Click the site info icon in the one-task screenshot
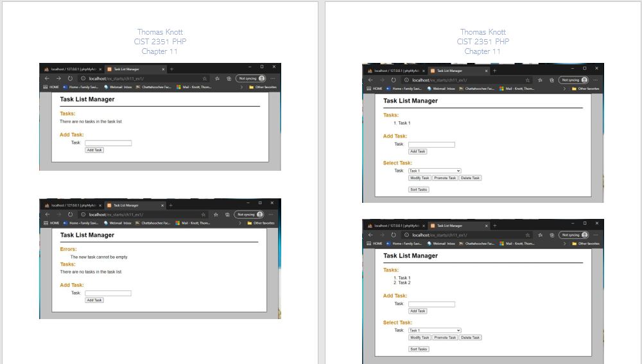The height and width of the screenshot is (364, 642). 406,80
